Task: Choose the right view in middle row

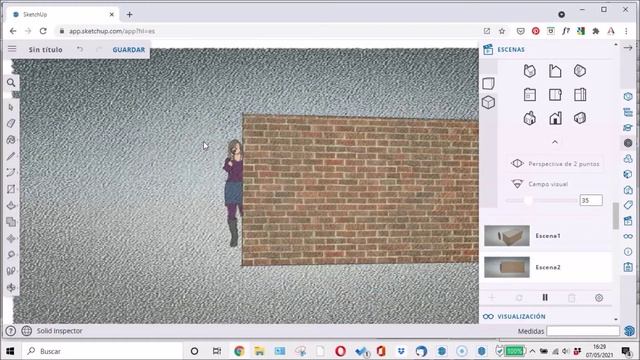Action: [580, 95]
